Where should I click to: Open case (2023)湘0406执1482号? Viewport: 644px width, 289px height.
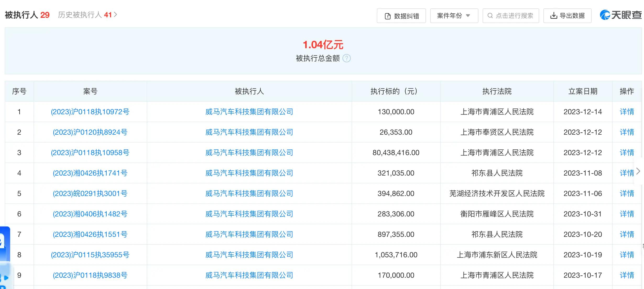(90, 214)
